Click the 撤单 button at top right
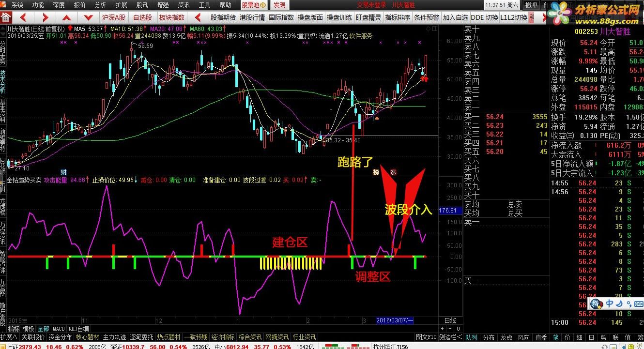This screenshot has width=644, height=349. (x=531, y=5)
